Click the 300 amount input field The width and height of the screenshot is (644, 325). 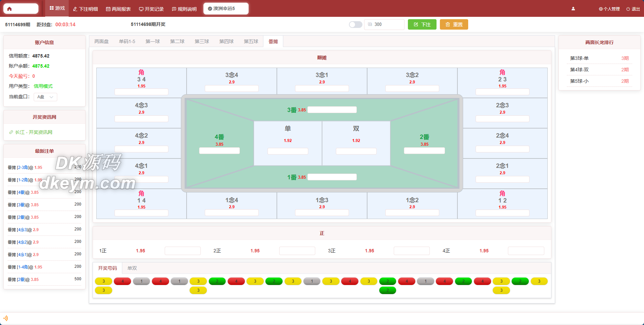click(384, 25)
